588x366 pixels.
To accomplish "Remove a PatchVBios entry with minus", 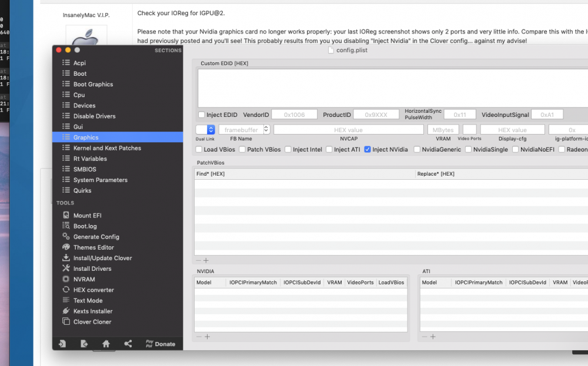I will (x=198, y=260).
